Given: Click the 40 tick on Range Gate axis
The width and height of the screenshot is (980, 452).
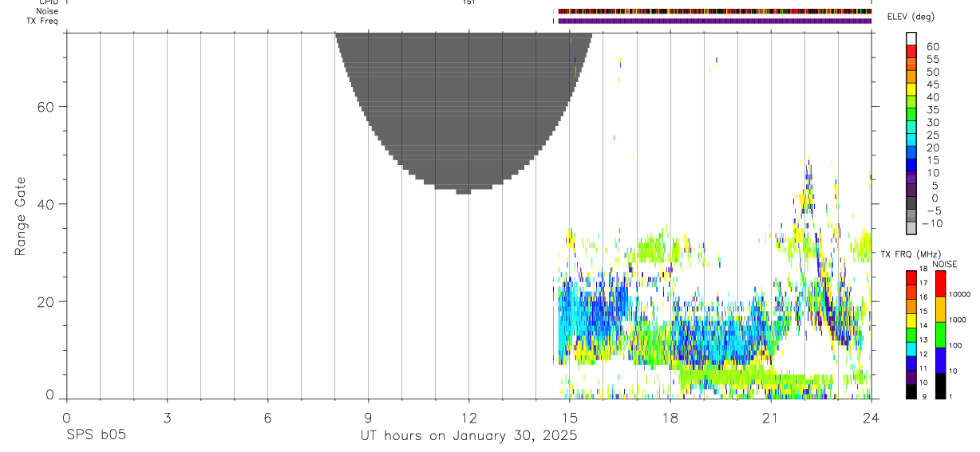Looking at the screenshot, I should [x=45, y=204].
